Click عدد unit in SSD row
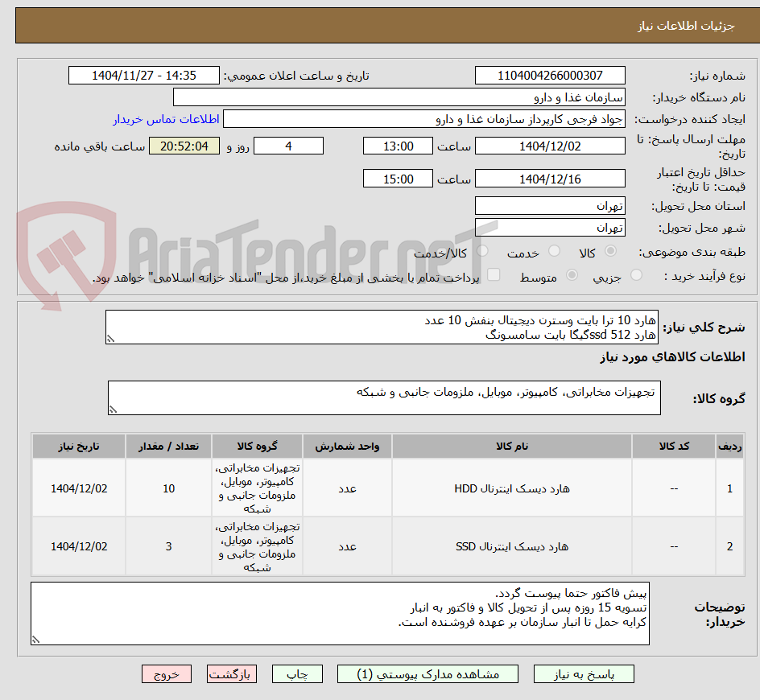The width and height of the screenshot is (760, 700). tap(347, 546)
